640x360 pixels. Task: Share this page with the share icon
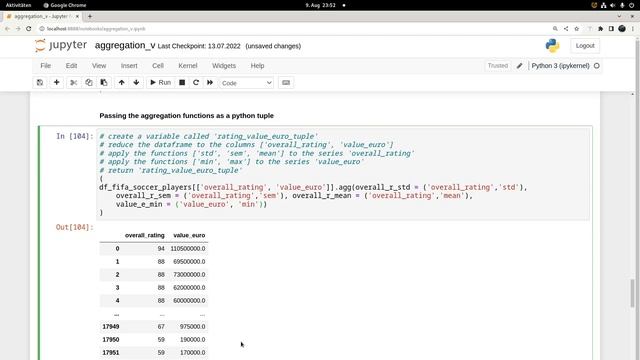tap(566, 29)
